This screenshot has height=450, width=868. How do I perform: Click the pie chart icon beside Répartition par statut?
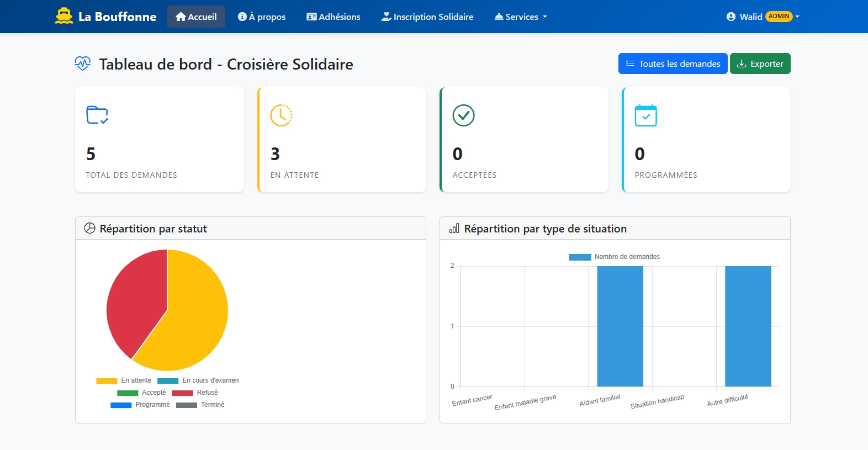pos(89,229)
